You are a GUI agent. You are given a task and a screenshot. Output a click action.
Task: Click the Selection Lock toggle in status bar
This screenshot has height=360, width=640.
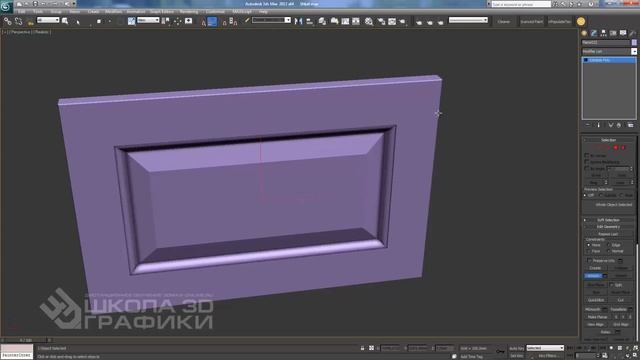point(362,348)
